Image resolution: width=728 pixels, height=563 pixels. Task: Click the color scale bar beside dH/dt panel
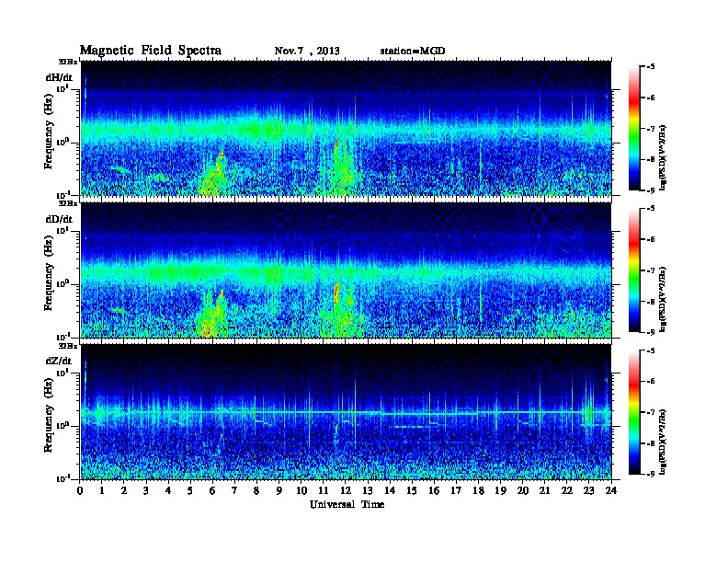634,129
